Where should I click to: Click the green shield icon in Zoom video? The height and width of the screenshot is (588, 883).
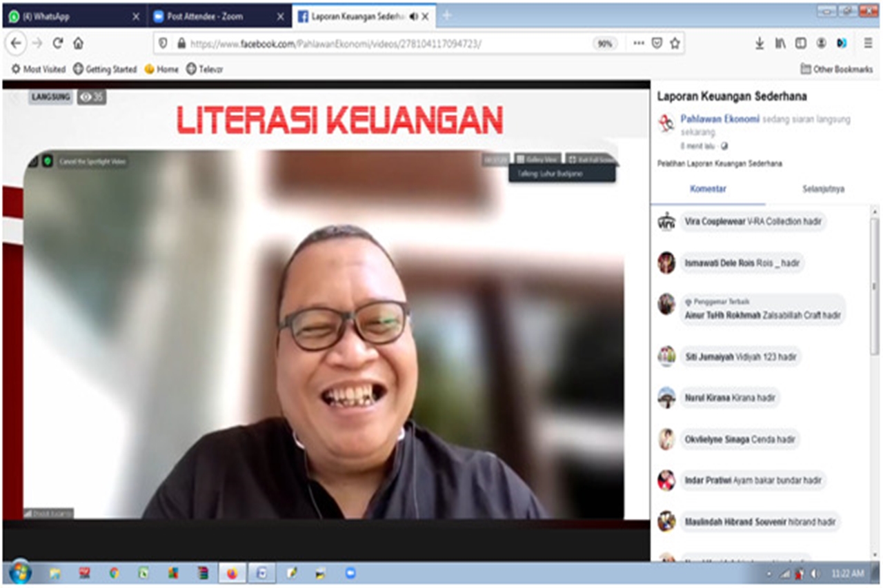click(x=48, y=161)
